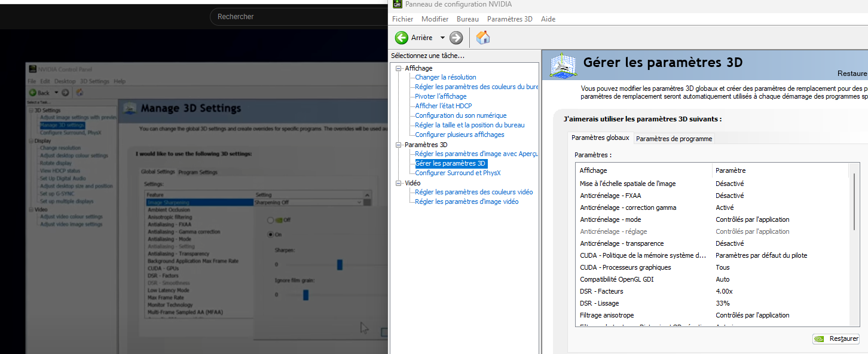
Task: Open the Bureau menu
Action: click(x=467, y=19)
